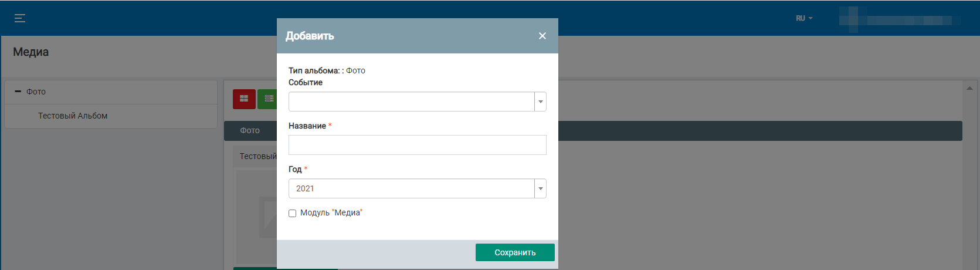Select the Фото item in the left tree

click(x=36, y=92)
